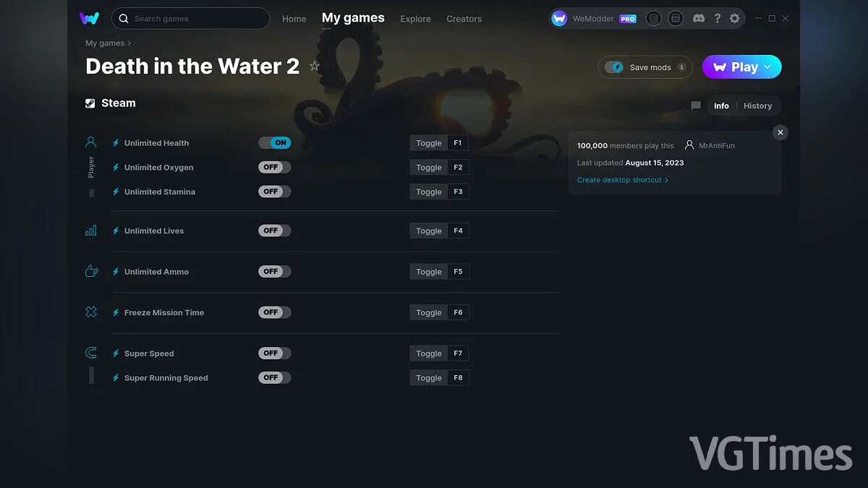Click the Discord icon
868x488 pixels.
tap(698, 19)
